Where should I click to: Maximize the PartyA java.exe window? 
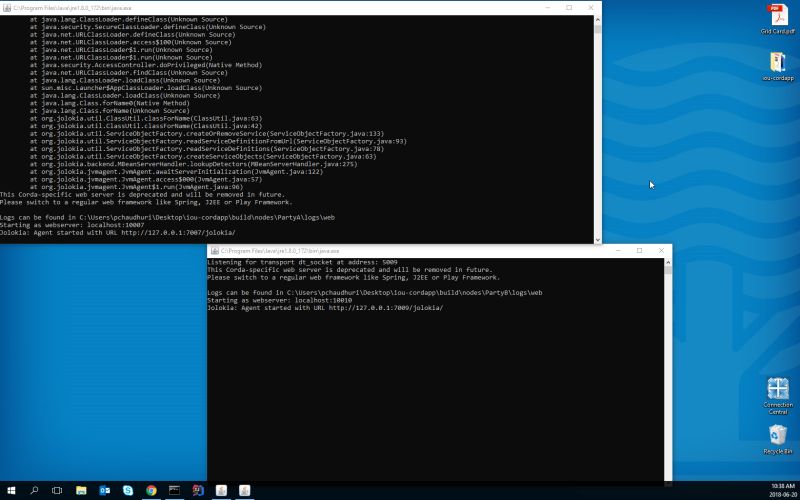(x=569, y=8)
